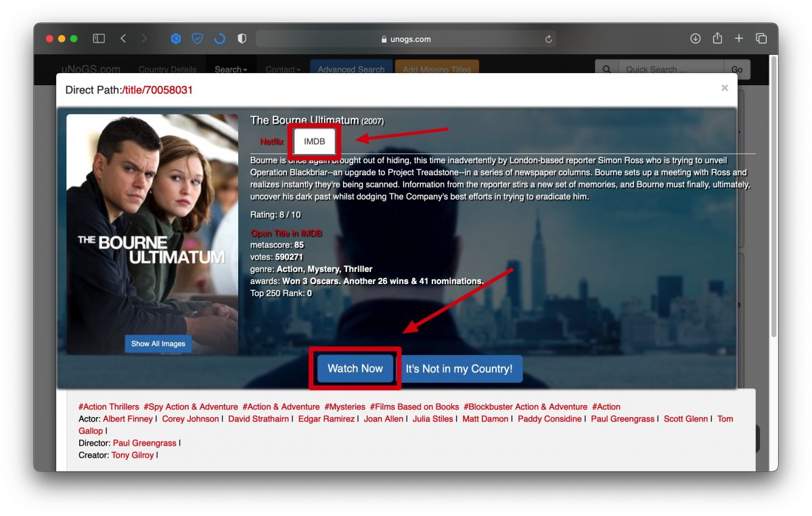The image size is (812, 516).
Task: Open actor Julia Stiles link
Action: 432,419
